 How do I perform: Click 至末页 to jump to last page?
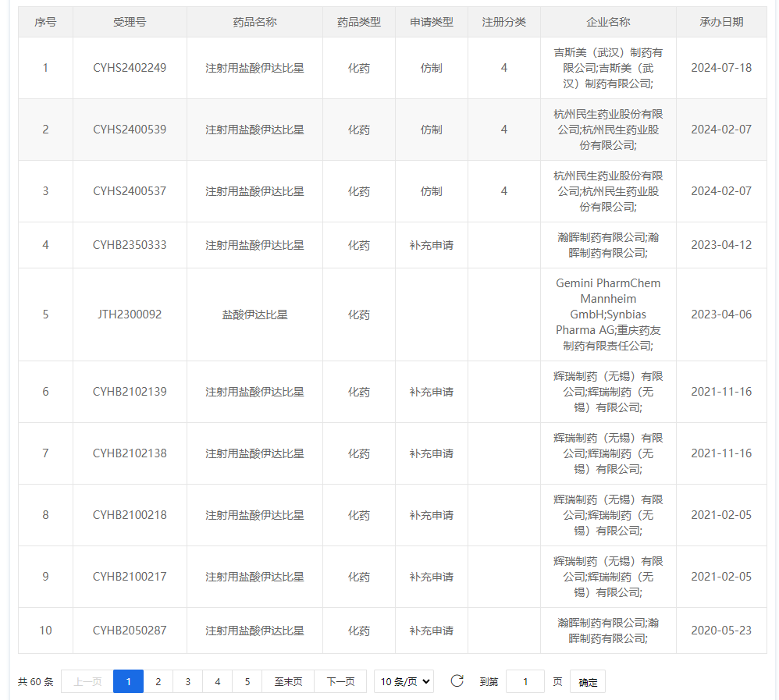pos(288,681)
